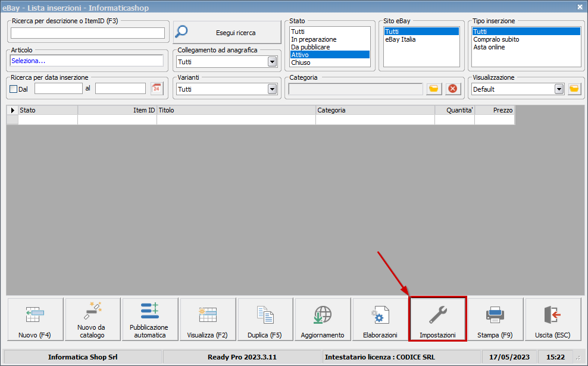Sort by Categoria column header
Screen dimensions: 588x366
coord(376,110)
